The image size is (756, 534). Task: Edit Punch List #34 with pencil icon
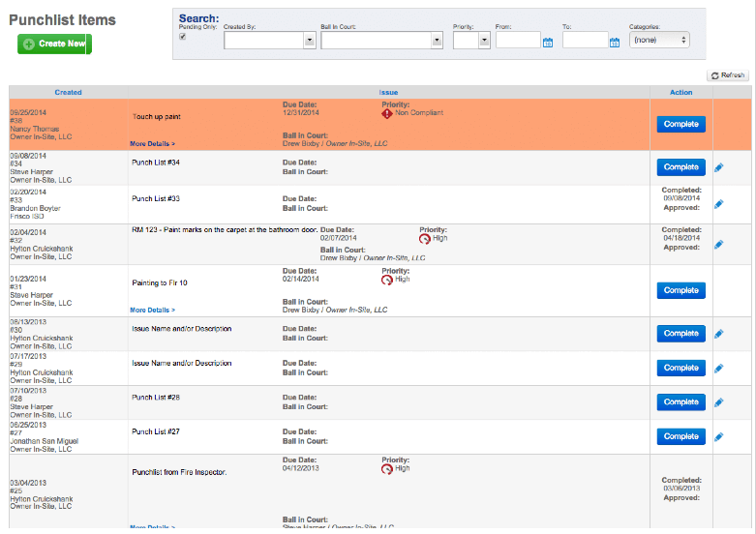(x=719, y=167)
